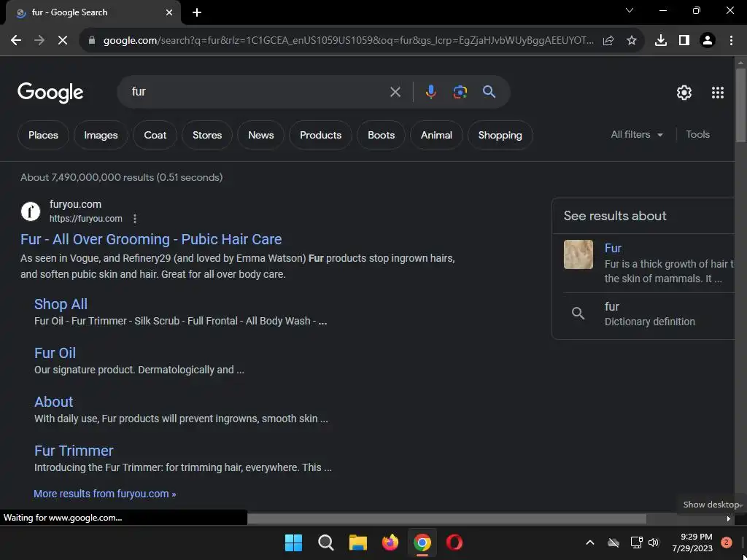Close the 'fur - Google Search' tab
The width and height of the screenshot is (747, 560).
(169, 12)
